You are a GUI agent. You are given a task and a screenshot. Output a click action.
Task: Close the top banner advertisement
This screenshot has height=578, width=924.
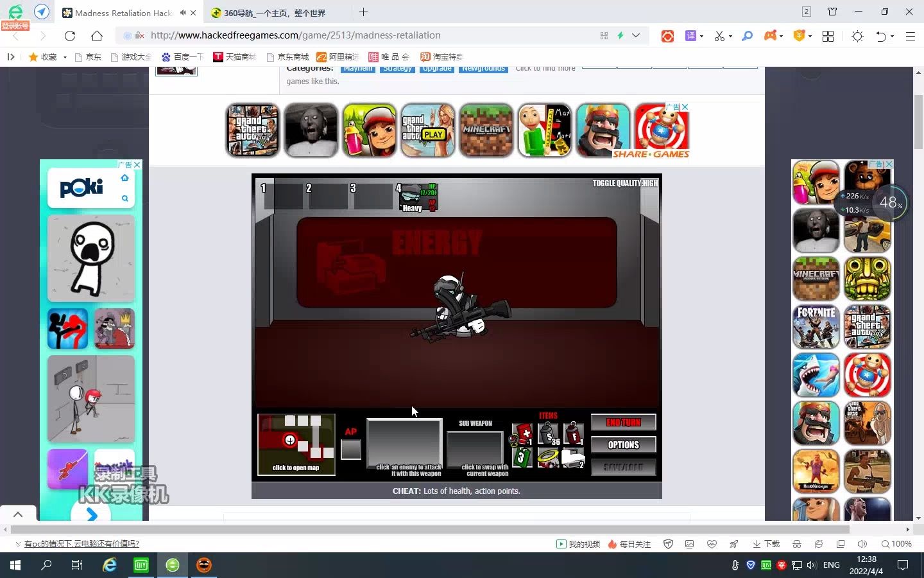click(685, 107)
